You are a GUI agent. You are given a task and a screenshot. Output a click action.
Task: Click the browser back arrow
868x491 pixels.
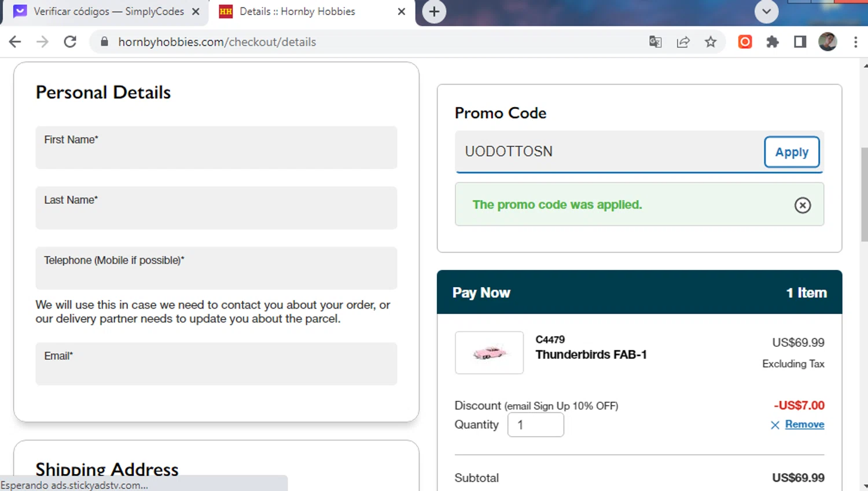click(15, 42)
